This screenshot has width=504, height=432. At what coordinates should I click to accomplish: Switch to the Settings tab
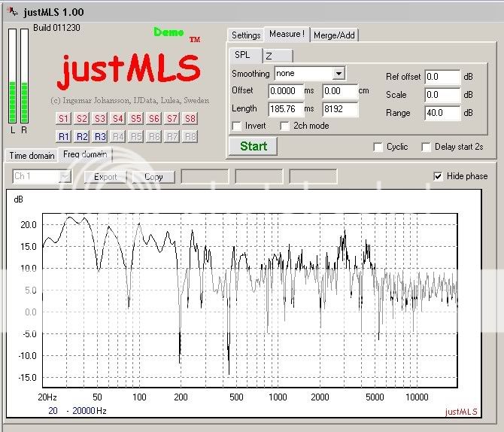pyautogui.click(x=246, y=35)
